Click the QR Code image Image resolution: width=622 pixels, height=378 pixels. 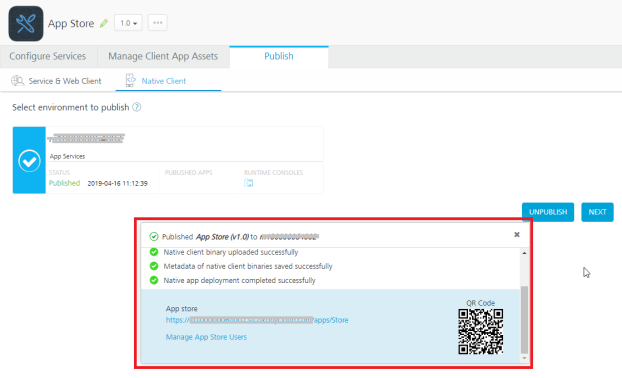[480, 332]
